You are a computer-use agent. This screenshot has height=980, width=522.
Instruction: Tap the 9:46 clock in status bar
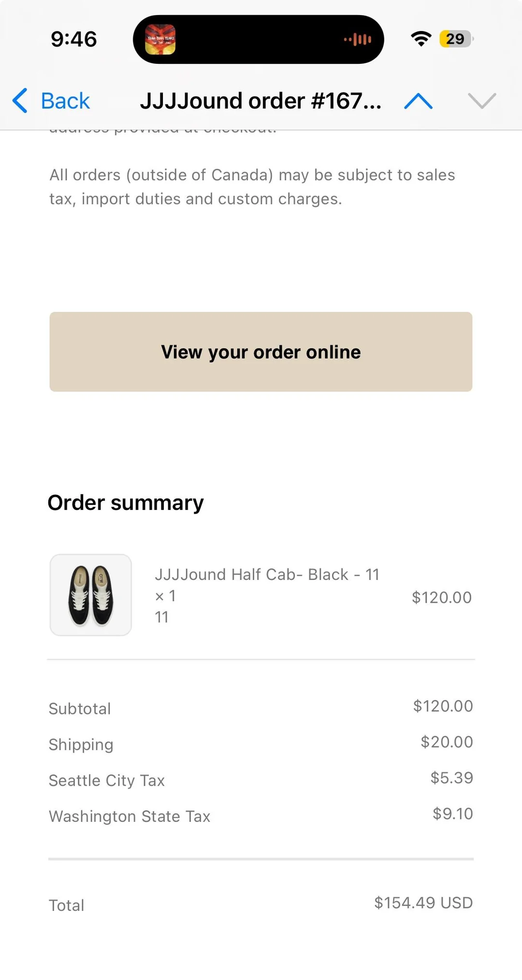click(x=74, y=39)
